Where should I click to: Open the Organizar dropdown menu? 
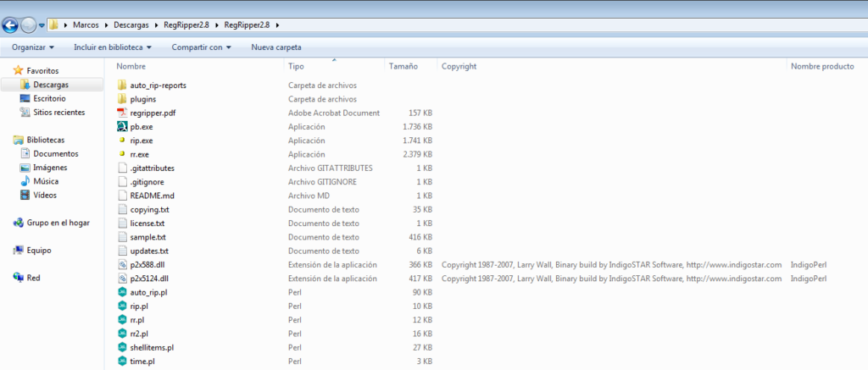(x=32, y=47)
